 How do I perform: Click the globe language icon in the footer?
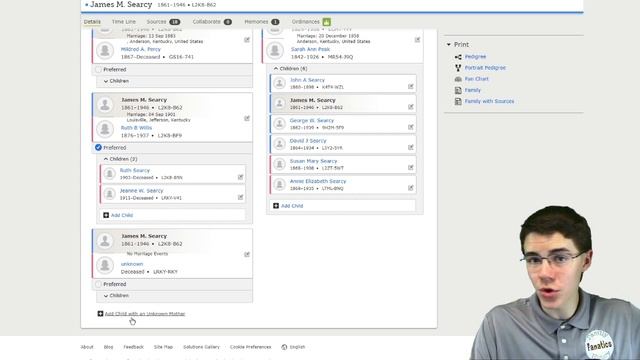point(284,347)
